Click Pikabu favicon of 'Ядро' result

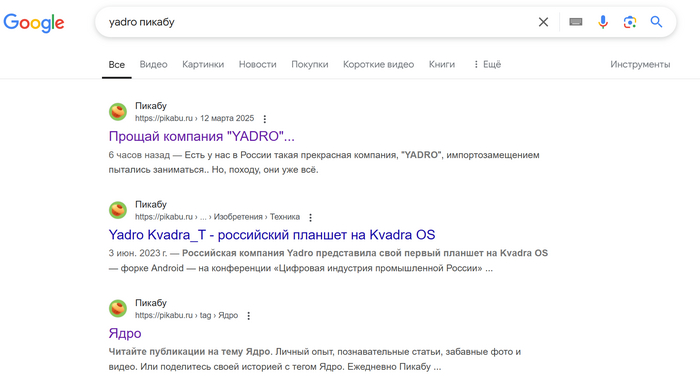pos(118,308)
